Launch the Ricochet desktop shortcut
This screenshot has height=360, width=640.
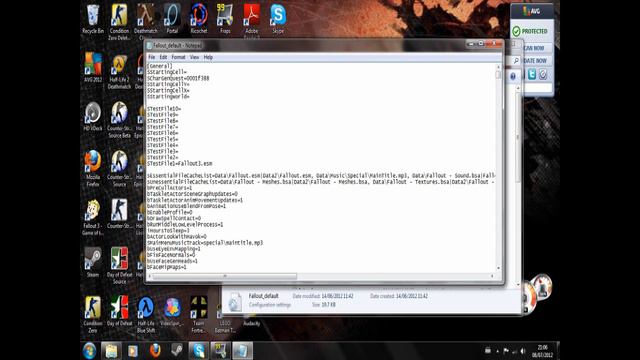pos(199,19)
